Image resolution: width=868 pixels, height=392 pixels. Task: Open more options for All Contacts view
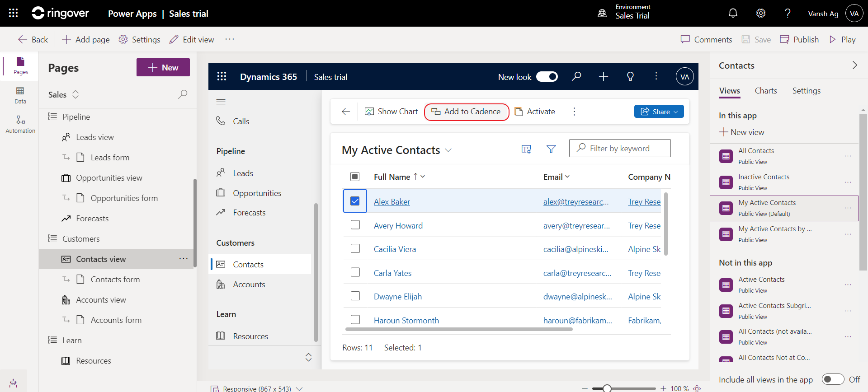[848, 156]
